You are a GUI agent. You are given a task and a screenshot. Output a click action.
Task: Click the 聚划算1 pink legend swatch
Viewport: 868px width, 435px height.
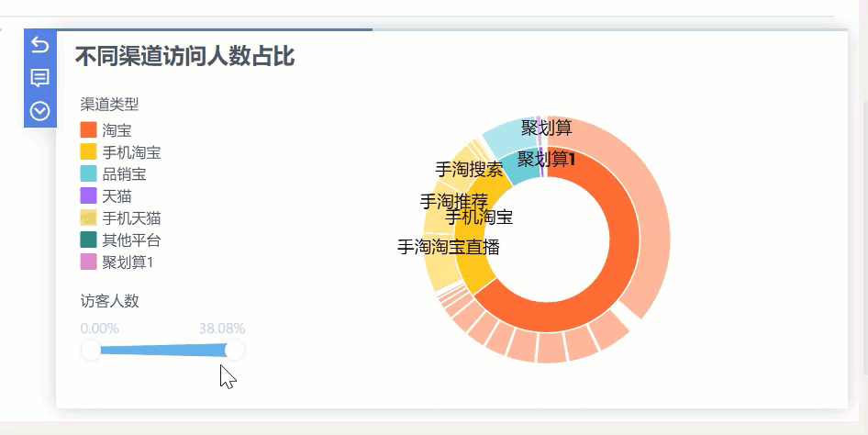coord(89,262)
